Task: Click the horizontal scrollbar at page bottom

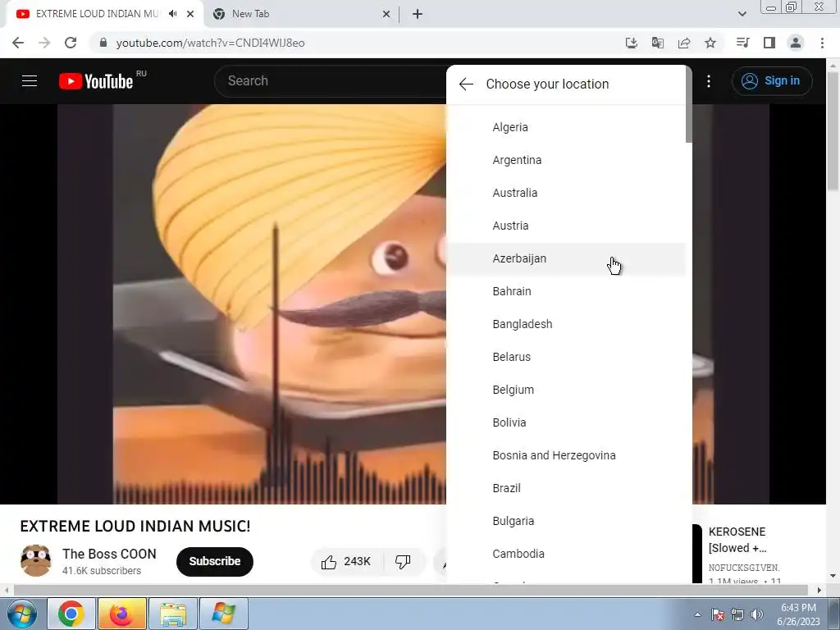Action: tap(411, 590)
